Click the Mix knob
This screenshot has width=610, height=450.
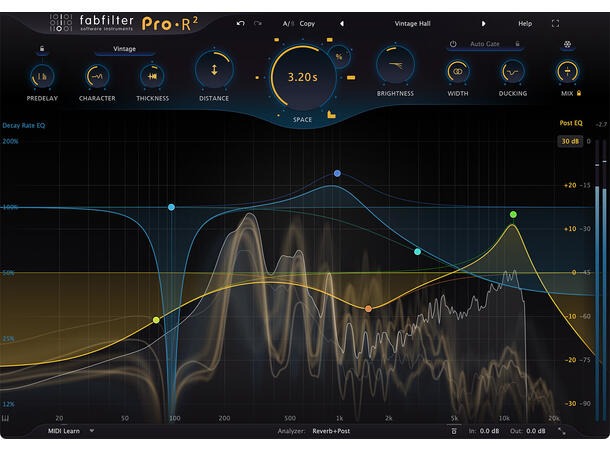[x=567, y=72]
